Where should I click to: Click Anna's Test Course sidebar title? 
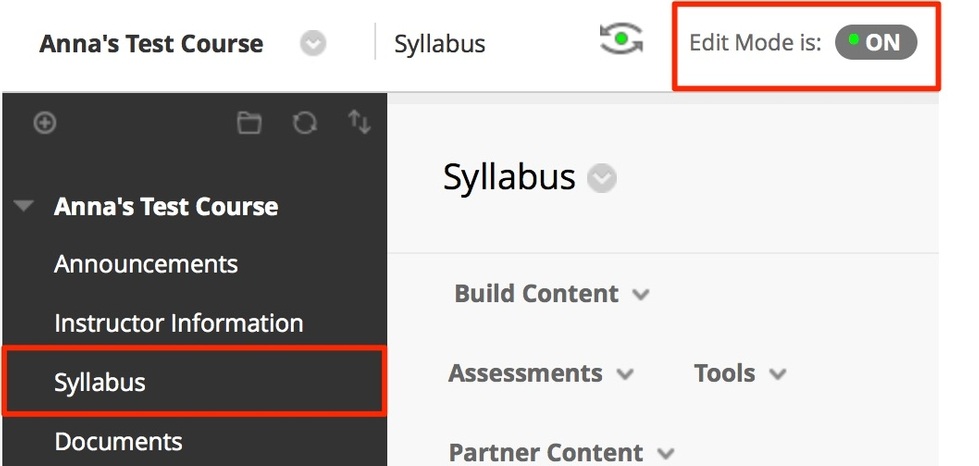point(166,207)
